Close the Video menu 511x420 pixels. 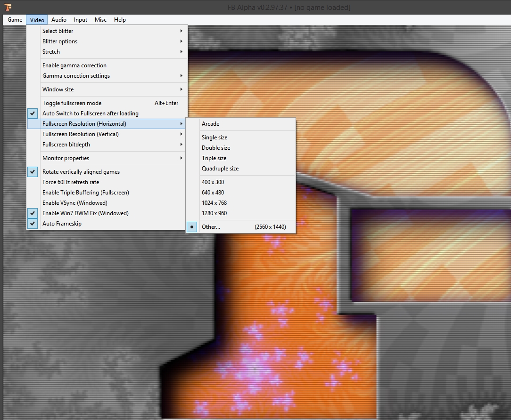tap(37, 20)
